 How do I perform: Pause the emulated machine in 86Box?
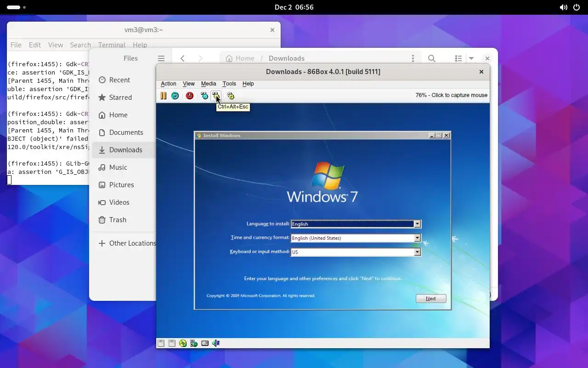coord(163,96)
